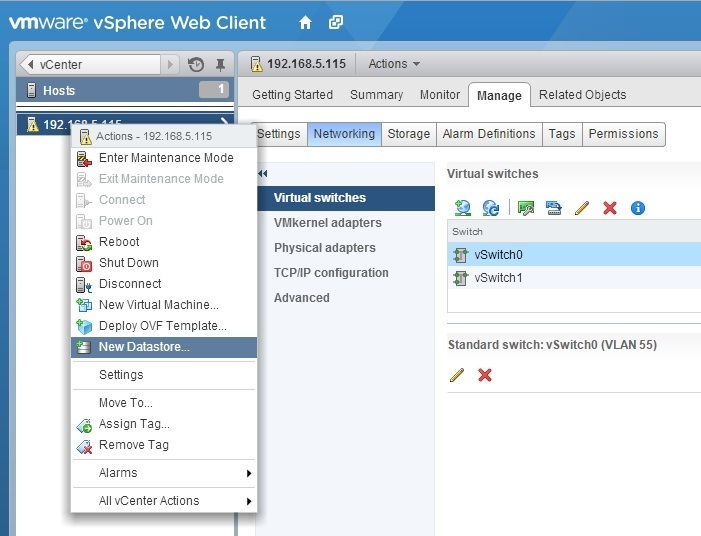Open the Summary tab
The image size is (701, 536).
pyautogui.click(x=376, y=95)
